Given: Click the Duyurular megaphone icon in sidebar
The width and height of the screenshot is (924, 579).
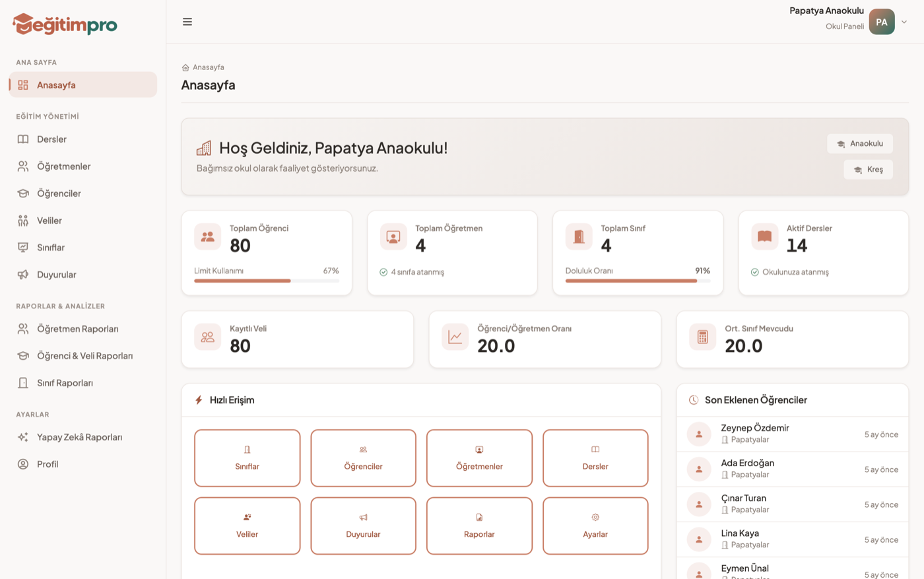Looking at the screenshot, I should point(23,275).
